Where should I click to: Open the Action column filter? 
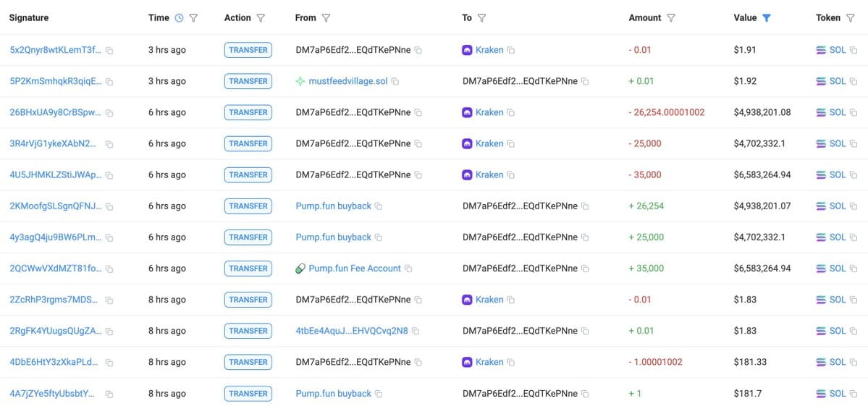[x=261, y=18]
